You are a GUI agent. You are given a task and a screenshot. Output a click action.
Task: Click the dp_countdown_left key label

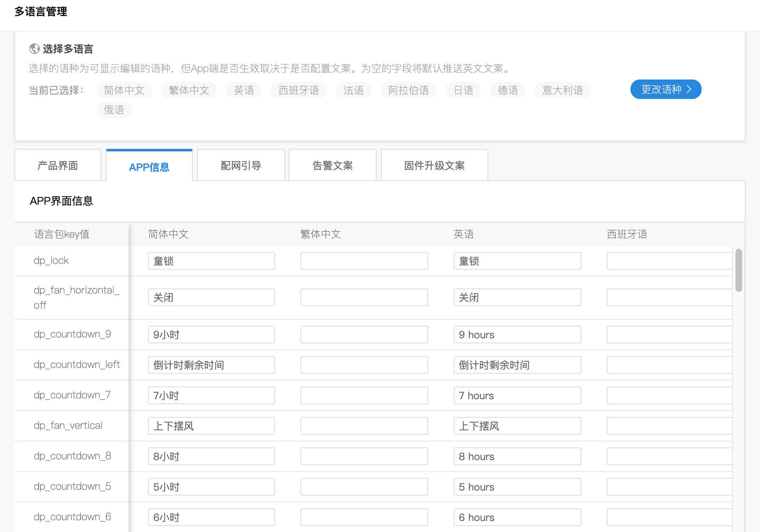click(x=77, y=365)
